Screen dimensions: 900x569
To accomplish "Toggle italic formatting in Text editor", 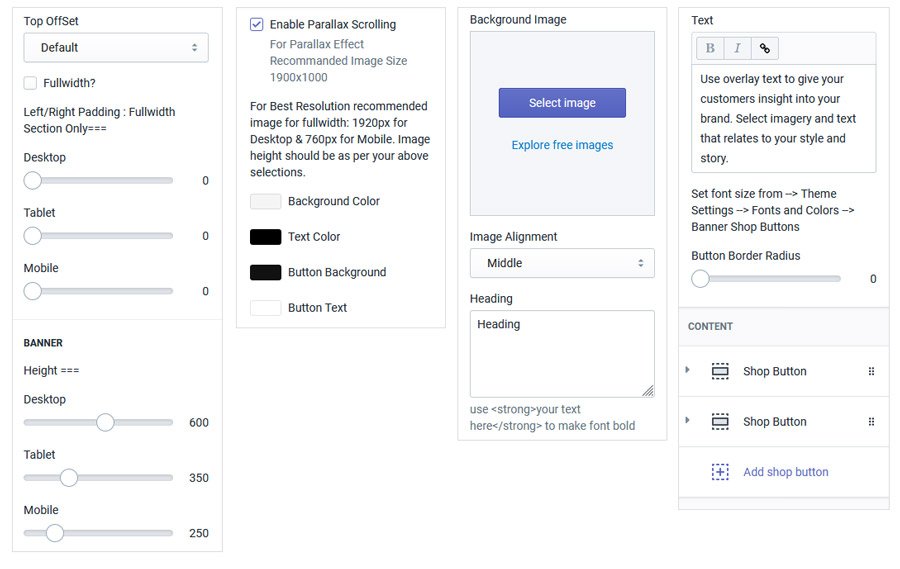I will [x=737, y=48].
